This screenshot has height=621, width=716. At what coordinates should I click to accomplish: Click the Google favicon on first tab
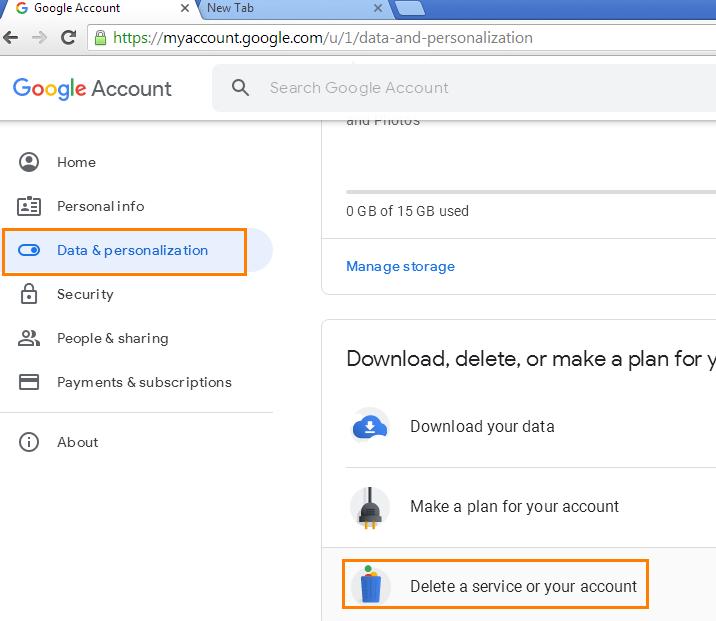click(x=22, y=8)
